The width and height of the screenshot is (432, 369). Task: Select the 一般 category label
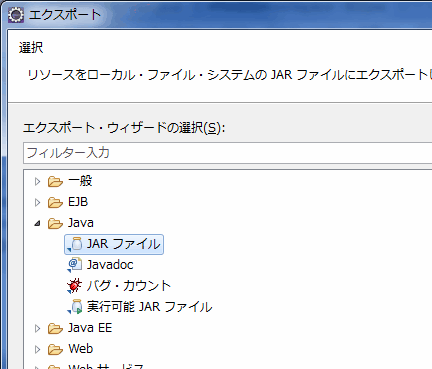(x=80, y=181)
